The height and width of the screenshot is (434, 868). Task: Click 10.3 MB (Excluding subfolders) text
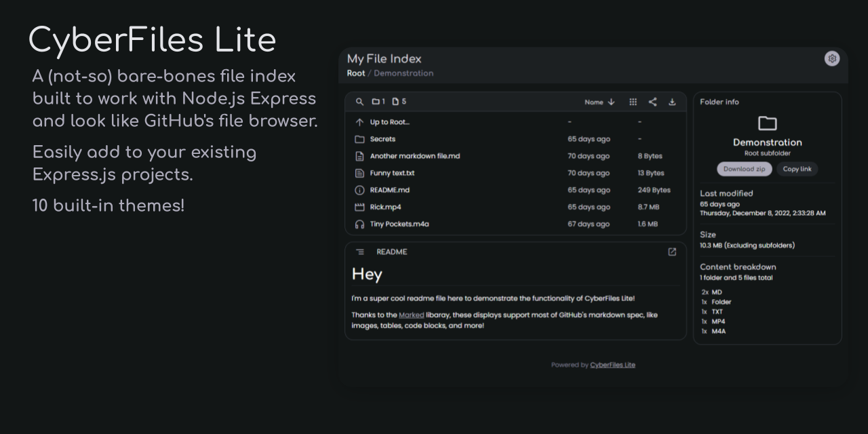[747, 245]
